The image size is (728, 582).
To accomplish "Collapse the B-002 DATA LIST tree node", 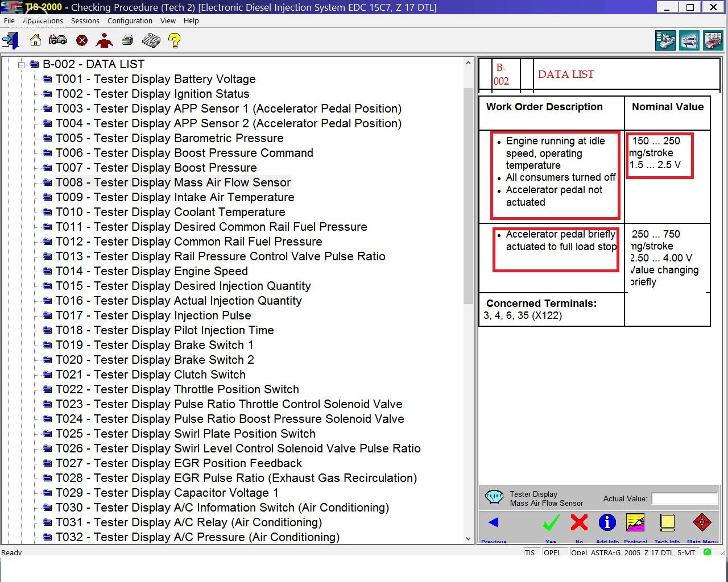I will [x=22, y=65].
